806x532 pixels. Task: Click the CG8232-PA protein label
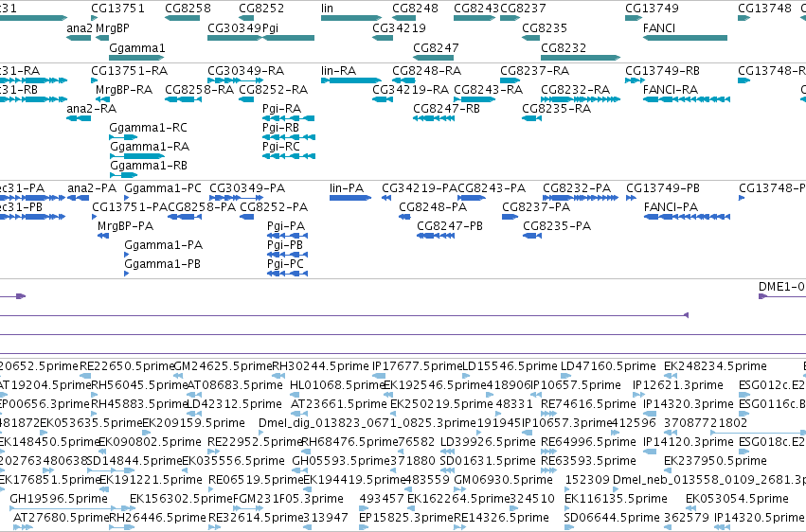[x=577, y=188]
